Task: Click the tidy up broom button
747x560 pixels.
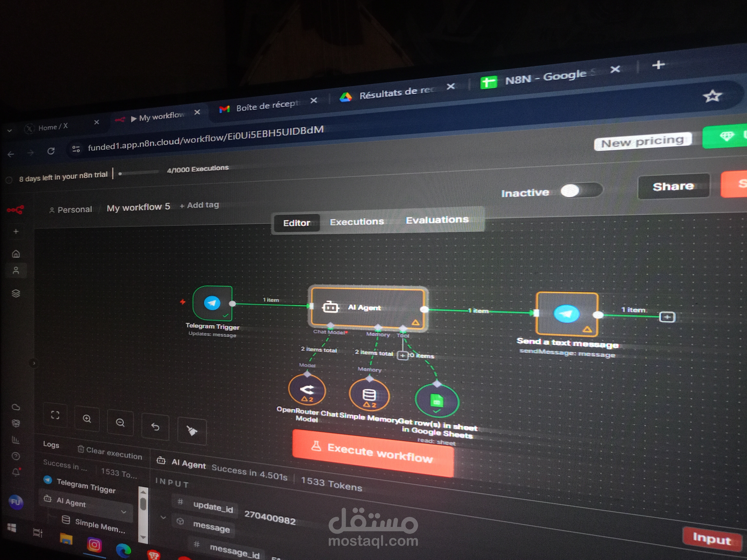Action: (x=192, y=431)
